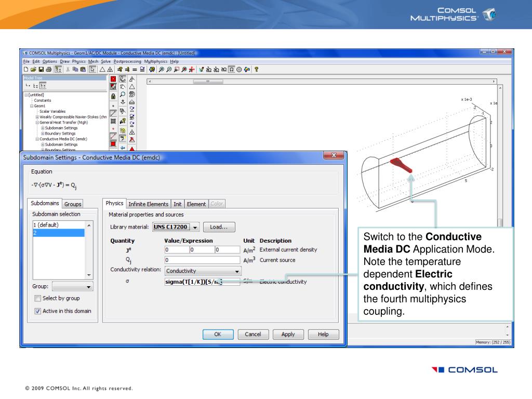This screenshot has height=399, width=532.
Task: Click the Load... button
Action: tap(219, 227)
